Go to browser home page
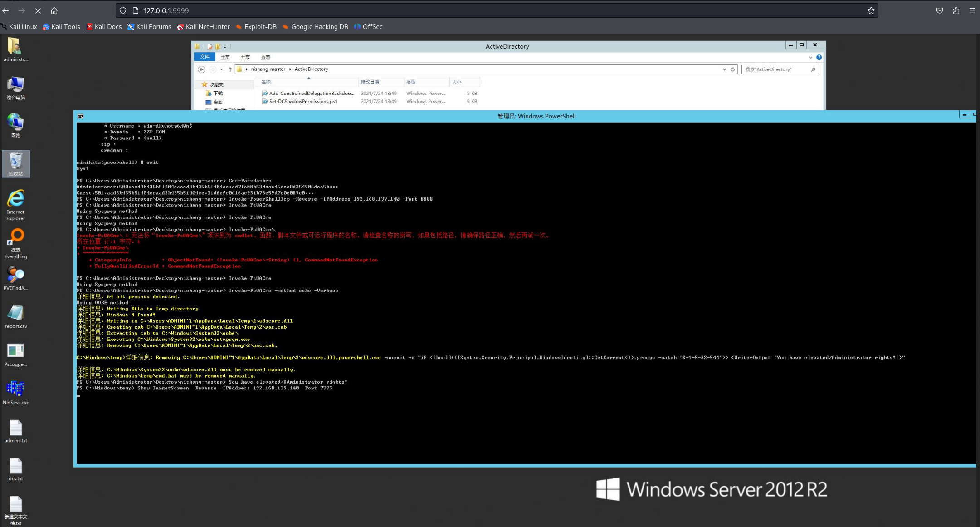 54,10
